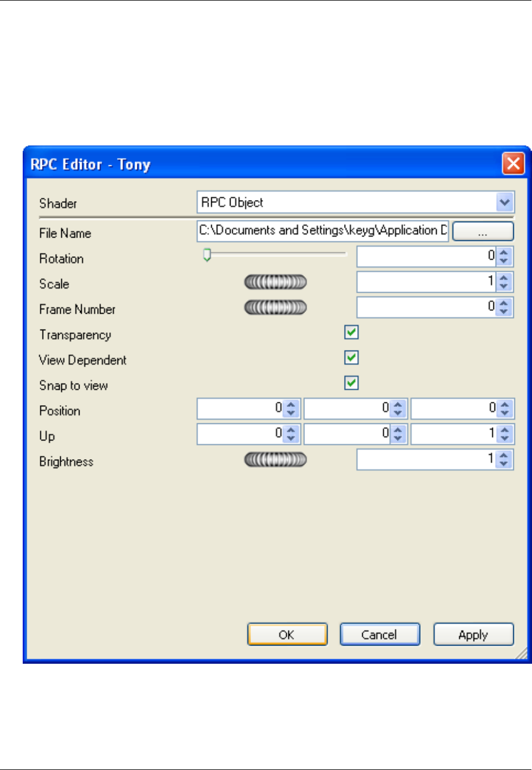The height and width of the screenshot is (770, 532).
Task: Click the Rotation value field
Action: [x=426, y=256]
